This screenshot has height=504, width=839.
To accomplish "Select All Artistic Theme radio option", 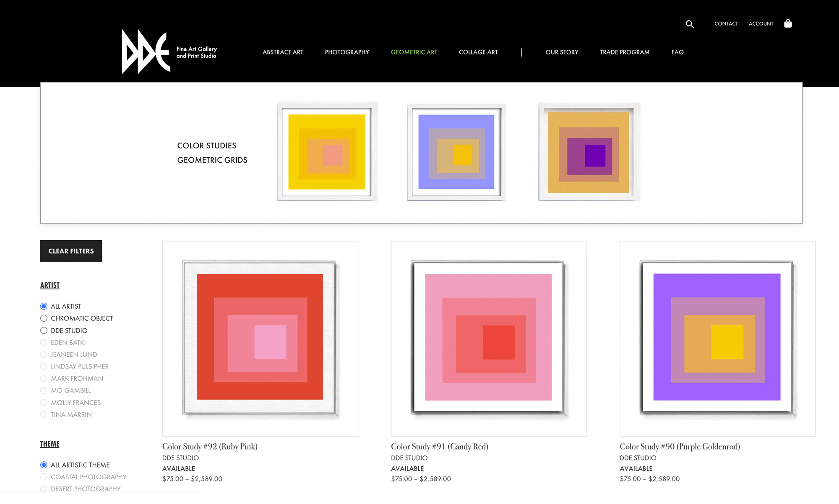I will [44, 465].
